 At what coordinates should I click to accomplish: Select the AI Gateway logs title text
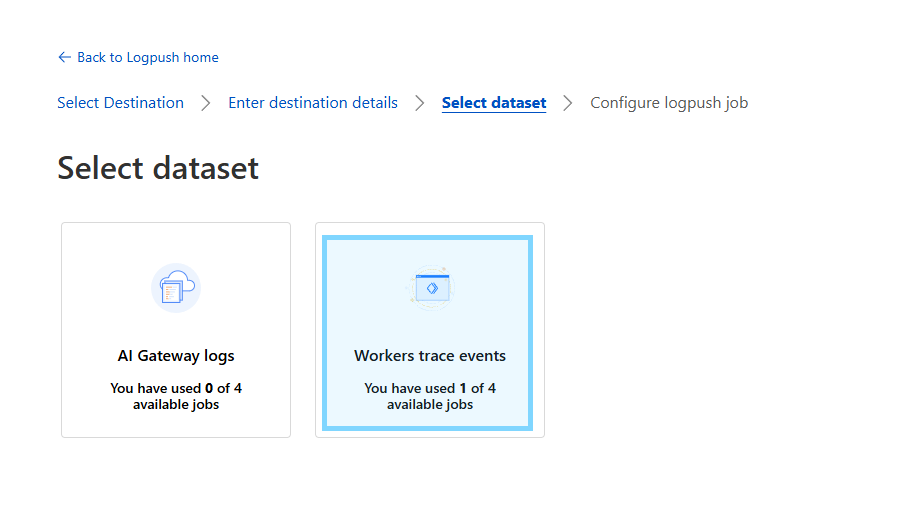(x=176, y=356)
